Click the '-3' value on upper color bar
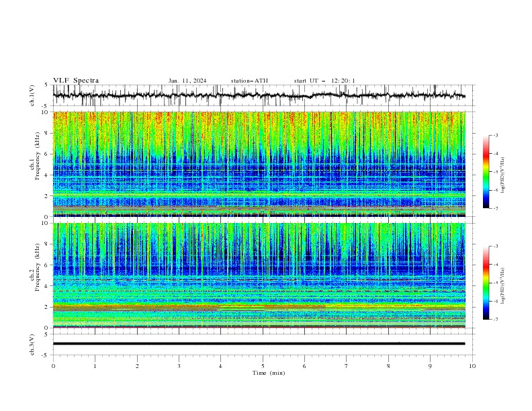The width and height of the screenshot is (532, 411). pos(495,135)
